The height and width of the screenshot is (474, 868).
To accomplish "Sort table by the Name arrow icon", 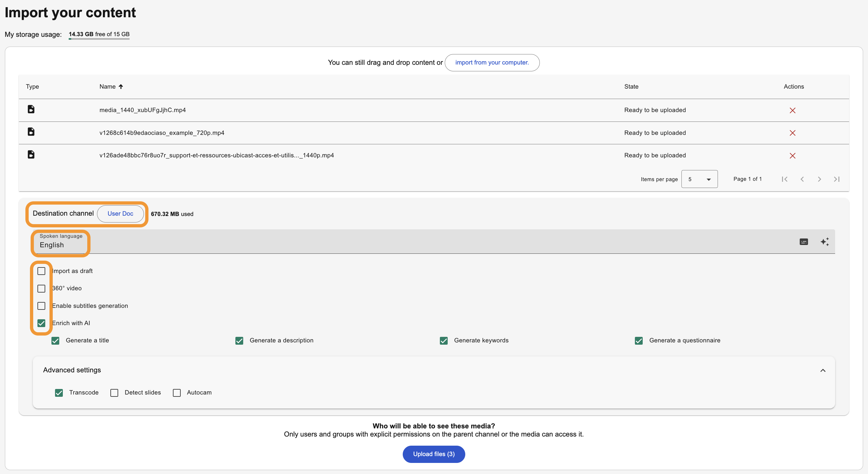I will [121, 87].
